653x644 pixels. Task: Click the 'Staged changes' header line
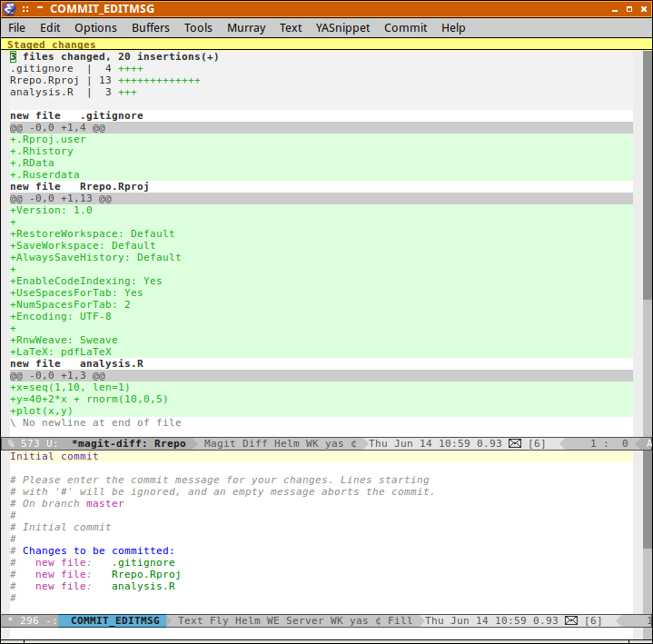point(327,45)
